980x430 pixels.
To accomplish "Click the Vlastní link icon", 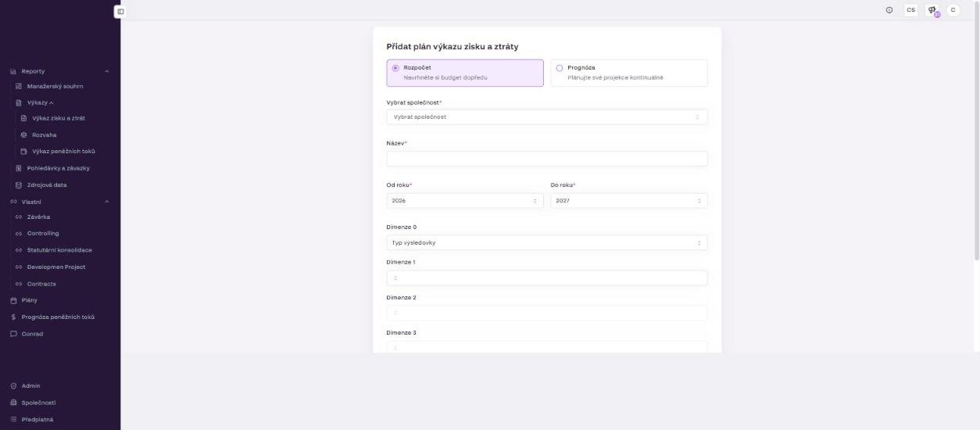I will tap(13, 202).
